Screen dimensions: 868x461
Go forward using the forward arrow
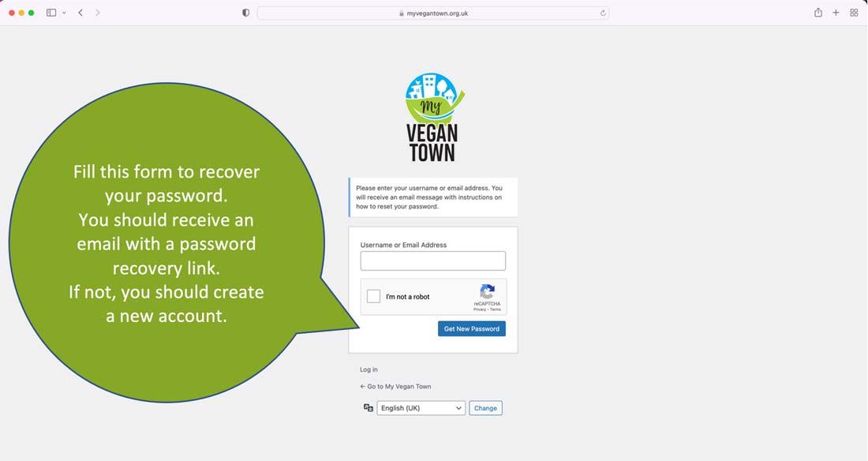coord(98,13)
